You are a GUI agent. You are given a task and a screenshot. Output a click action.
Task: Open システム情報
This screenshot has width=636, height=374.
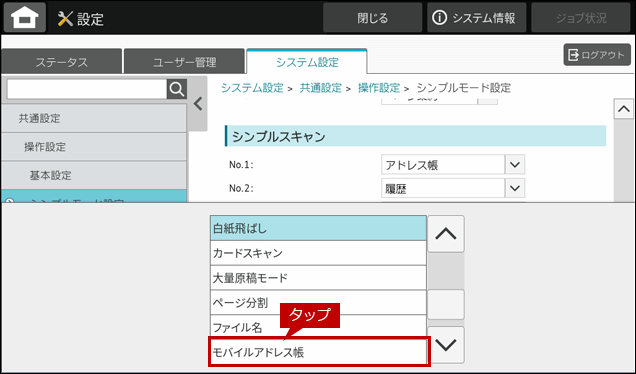pos(477,18)
